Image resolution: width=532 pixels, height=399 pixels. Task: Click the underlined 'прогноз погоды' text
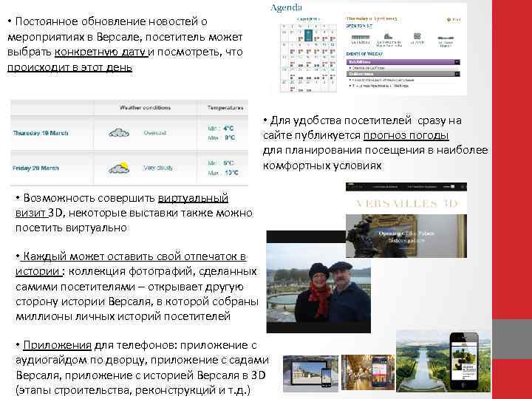406,135
